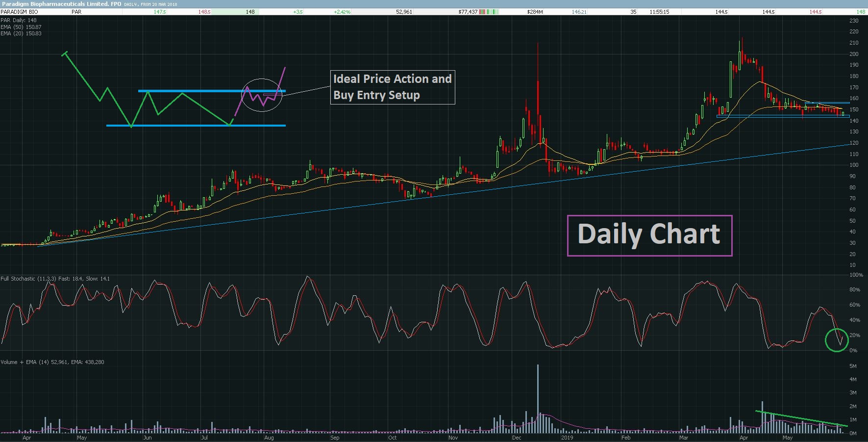Click the 100% stochastic axis label
The height and width of the screenshot is (442, 868).
(x=856, y=275)
